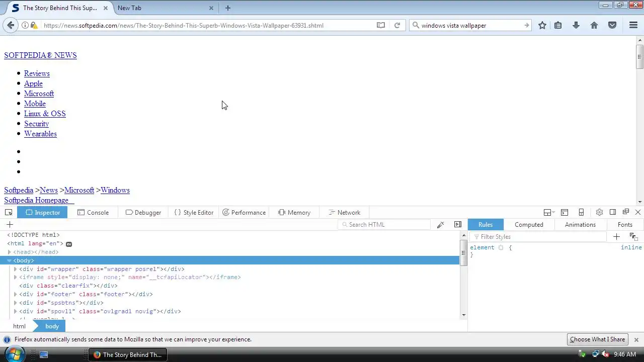Open the padlock connection security icon
The height and width of the screenshot is (362, 644).
33,25
